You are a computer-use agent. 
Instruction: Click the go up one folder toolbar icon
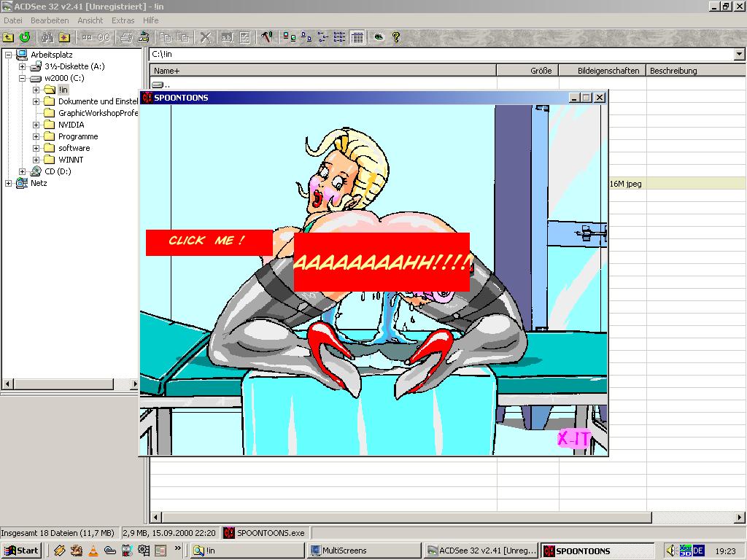[x=8, y=37]
